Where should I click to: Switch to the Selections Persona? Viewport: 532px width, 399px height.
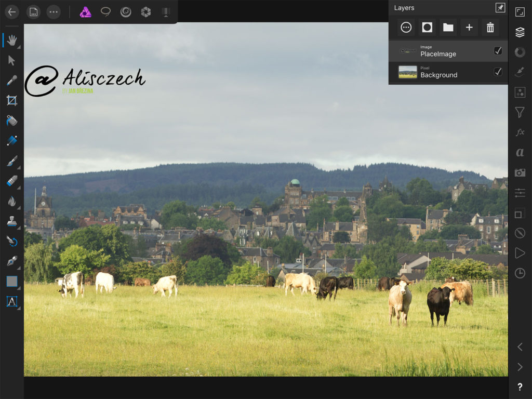point(106,12)
